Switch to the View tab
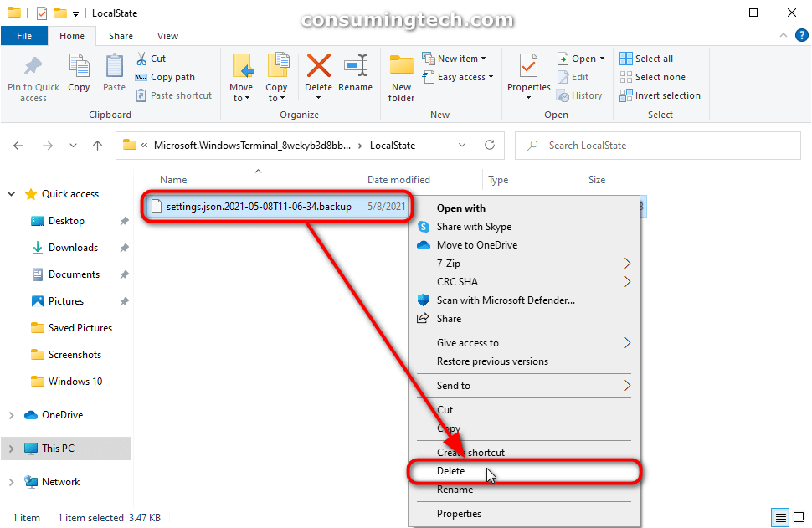The image size is (812, 528). click(167, 36)
